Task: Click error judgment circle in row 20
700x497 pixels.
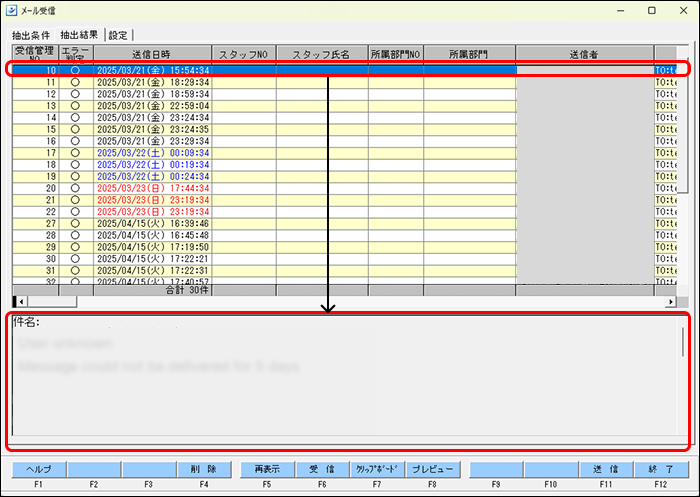Action: [x=75, y=188]
